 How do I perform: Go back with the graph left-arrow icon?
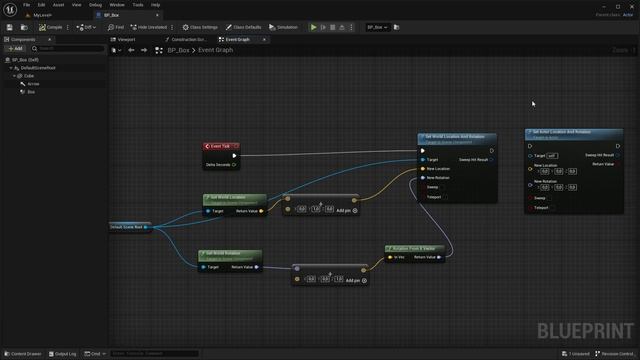click(x=131, y=50)
